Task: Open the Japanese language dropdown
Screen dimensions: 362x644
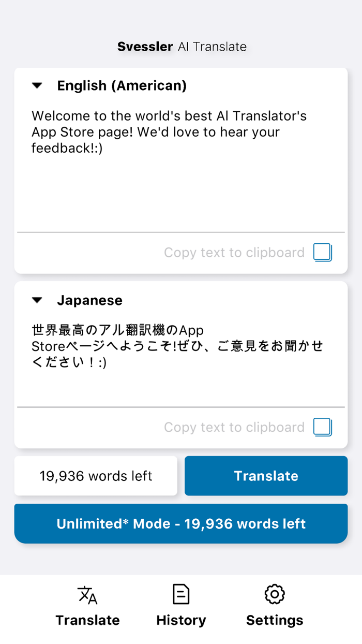Action: click(37, 300)
